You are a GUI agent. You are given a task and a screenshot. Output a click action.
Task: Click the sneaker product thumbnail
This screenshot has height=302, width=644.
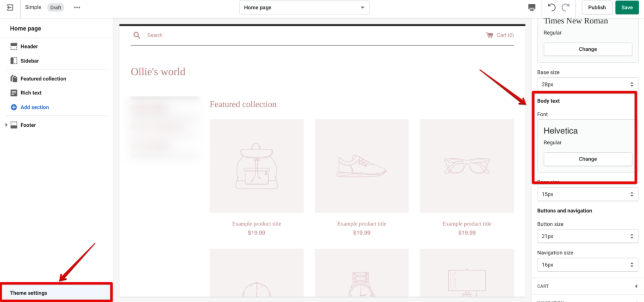click(x=362, y=166)
